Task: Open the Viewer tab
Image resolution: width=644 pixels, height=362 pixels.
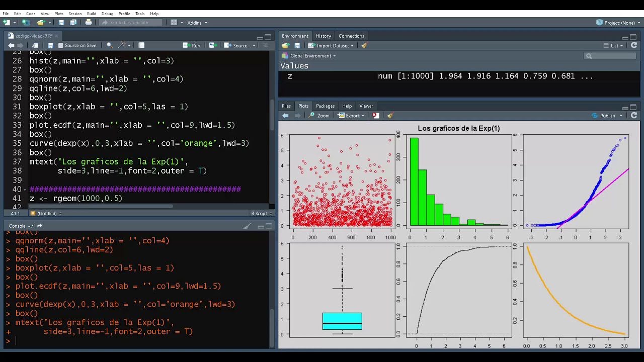Action: 366,106
